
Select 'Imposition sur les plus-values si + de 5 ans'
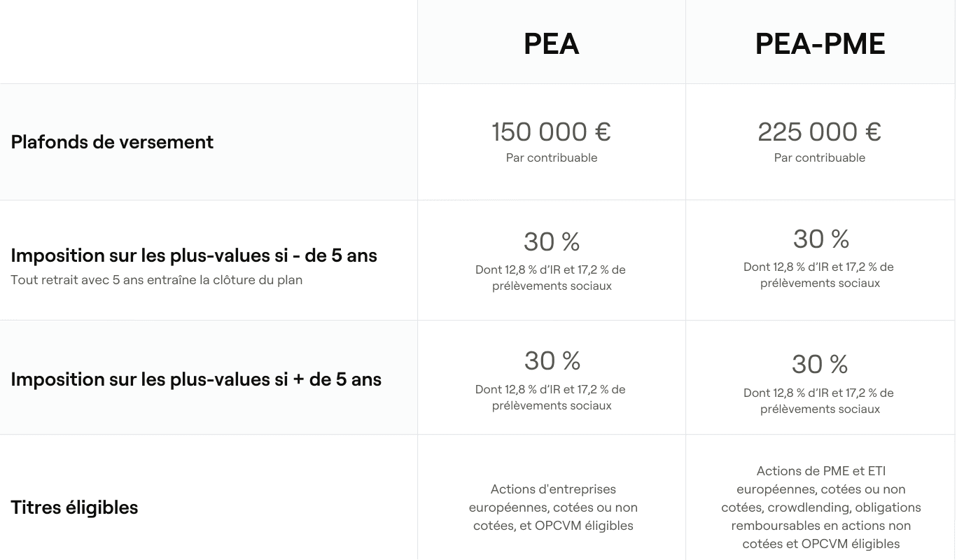point(196,379)
